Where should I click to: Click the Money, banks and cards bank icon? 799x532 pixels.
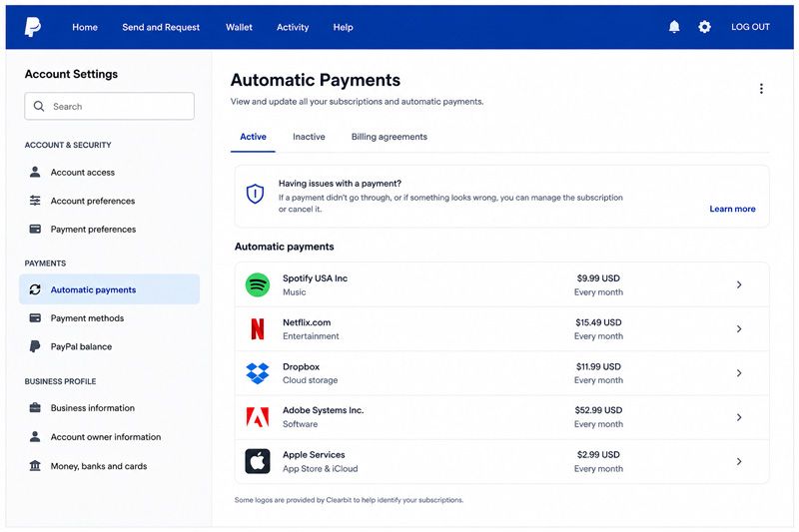click(35, 466)
